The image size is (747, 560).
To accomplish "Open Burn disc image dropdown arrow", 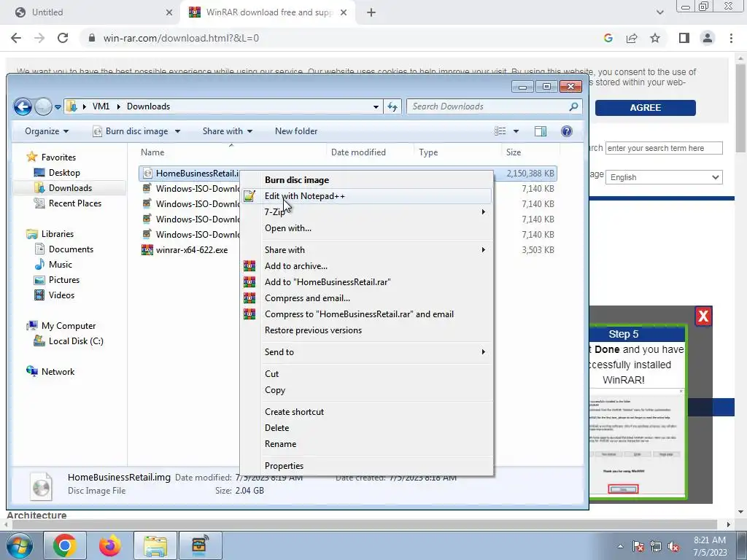I will click(178, 131).
